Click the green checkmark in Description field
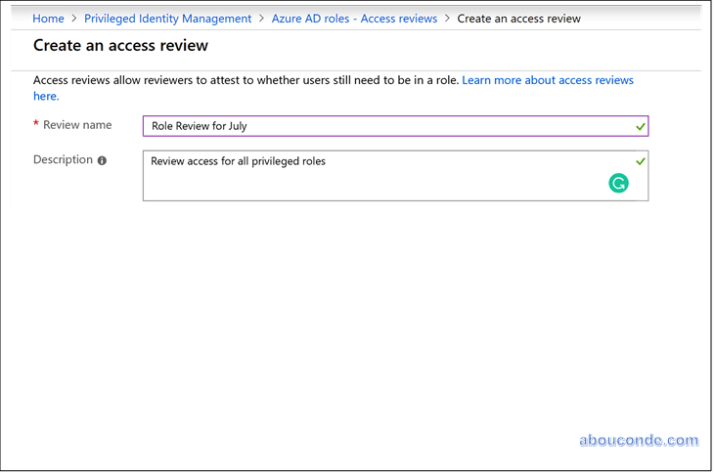This screenshot has height=472, width=714. [x=640, y=160]
